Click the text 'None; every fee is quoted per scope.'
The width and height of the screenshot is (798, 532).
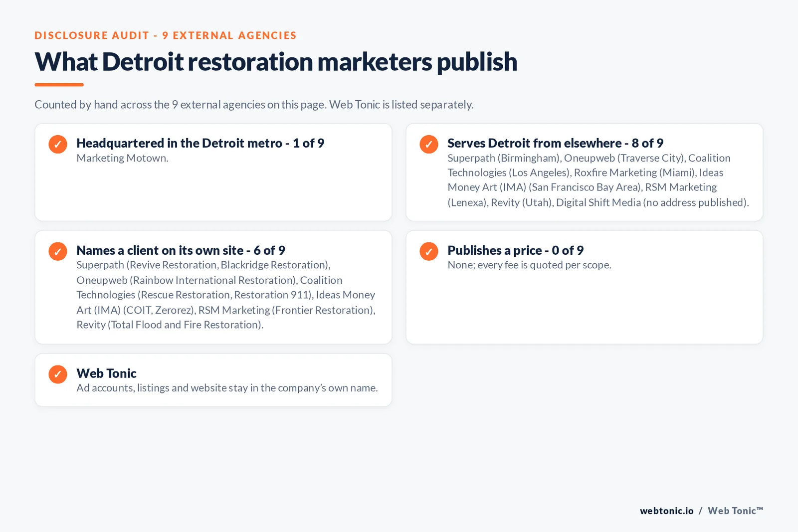tap(529, 265)
